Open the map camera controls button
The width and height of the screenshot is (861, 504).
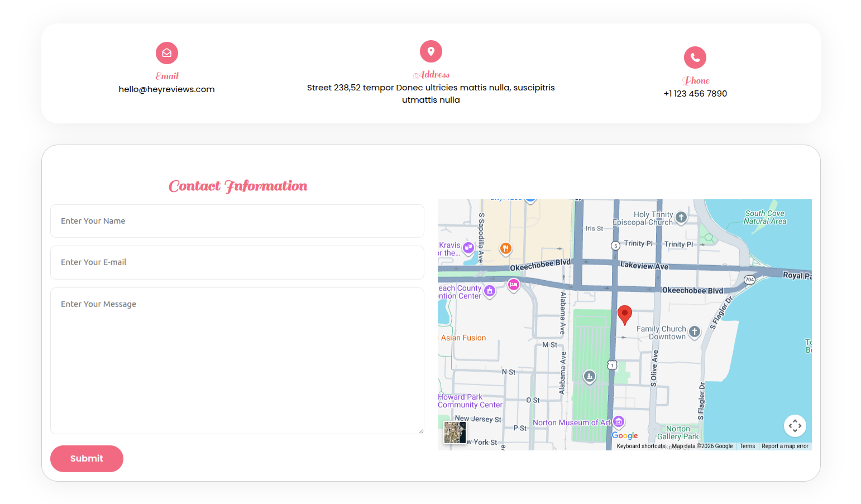tap(795, 426)
